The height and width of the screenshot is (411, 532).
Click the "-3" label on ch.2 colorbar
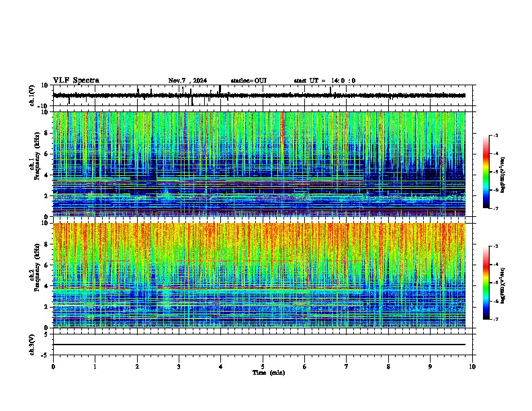[496, 246]
